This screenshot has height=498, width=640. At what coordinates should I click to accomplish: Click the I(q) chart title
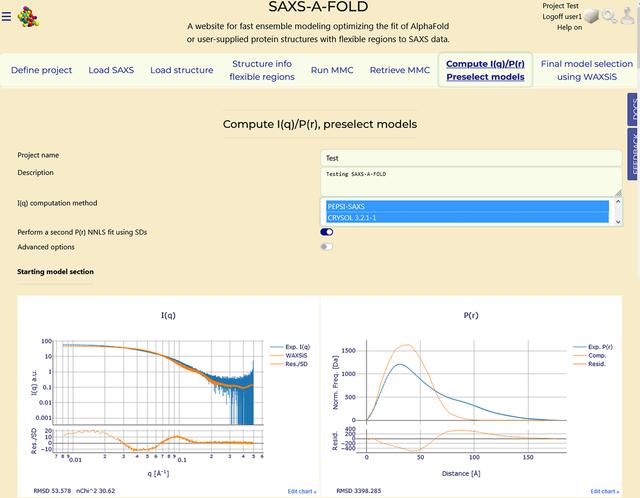168,315
